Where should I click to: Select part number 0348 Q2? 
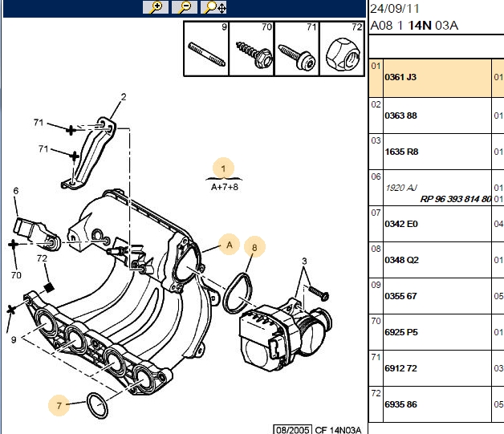pyautogui.click(x=401, y=260)
